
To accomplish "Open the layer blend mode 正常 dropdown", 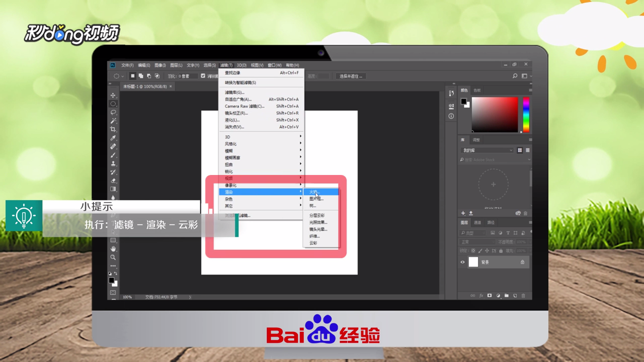I will pos(477,242).
